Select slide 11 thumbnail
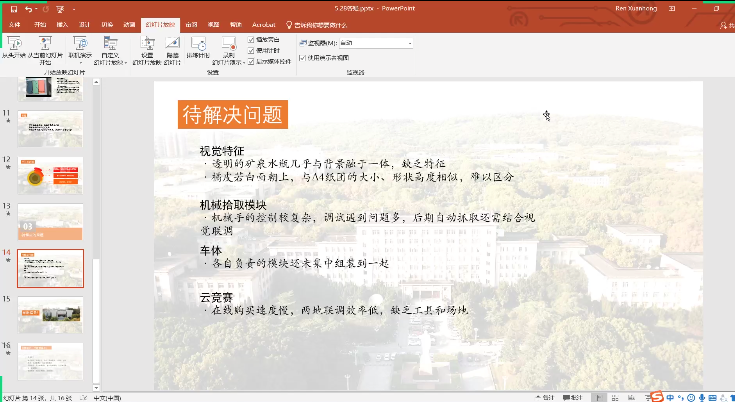The height and width of the screenshot is (402, 735). [x=50, y=129]
